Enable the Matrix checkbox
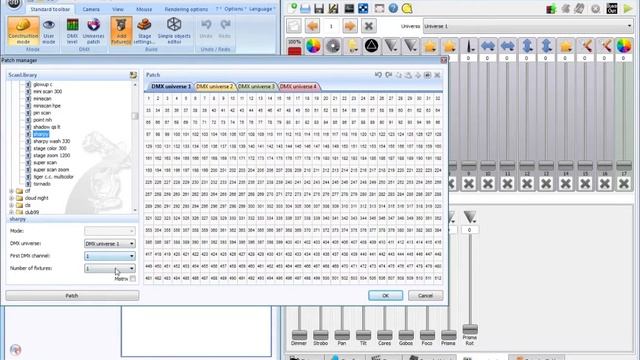 (x=133, y=279)
